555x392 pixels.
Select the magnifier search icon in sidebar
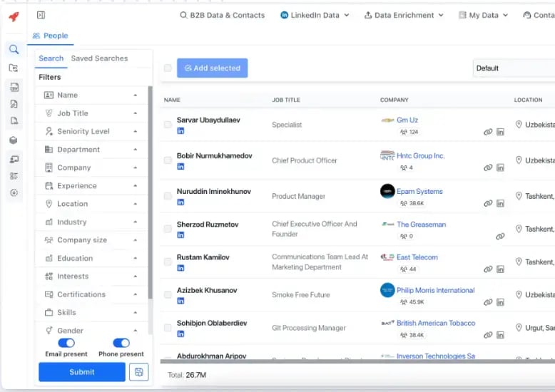pos(14,49)
